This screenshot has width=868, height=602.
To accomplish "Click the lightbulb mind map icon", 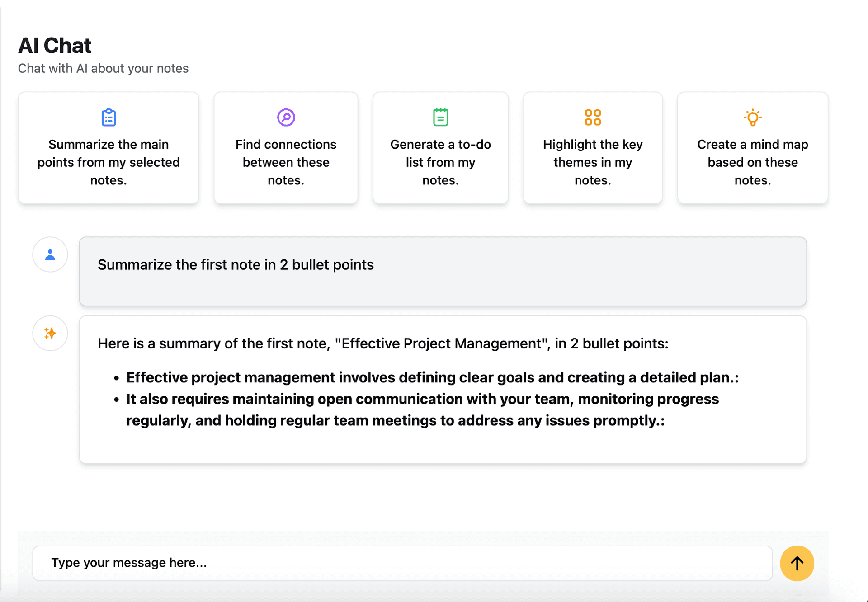I will 752,118.
